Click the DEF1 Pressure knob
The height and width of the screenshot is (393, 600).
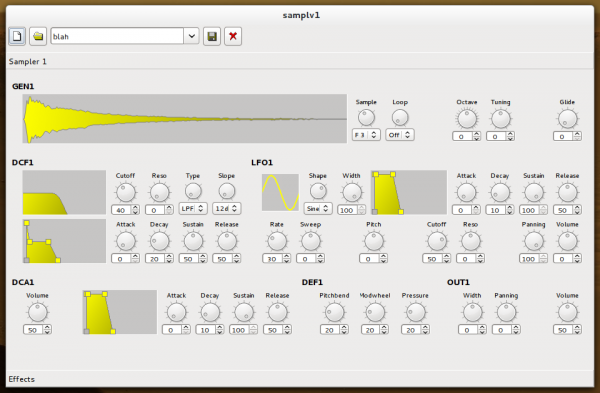click(x=415, y=312)
